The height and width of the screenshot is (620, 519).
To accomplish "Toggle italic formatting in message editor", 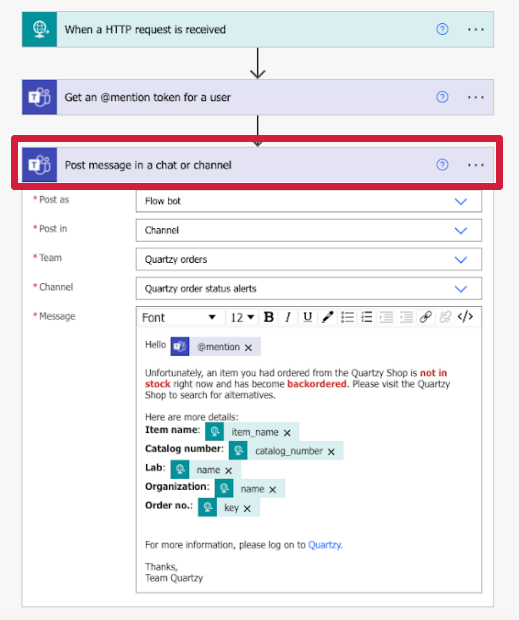I will pos(288,317).
